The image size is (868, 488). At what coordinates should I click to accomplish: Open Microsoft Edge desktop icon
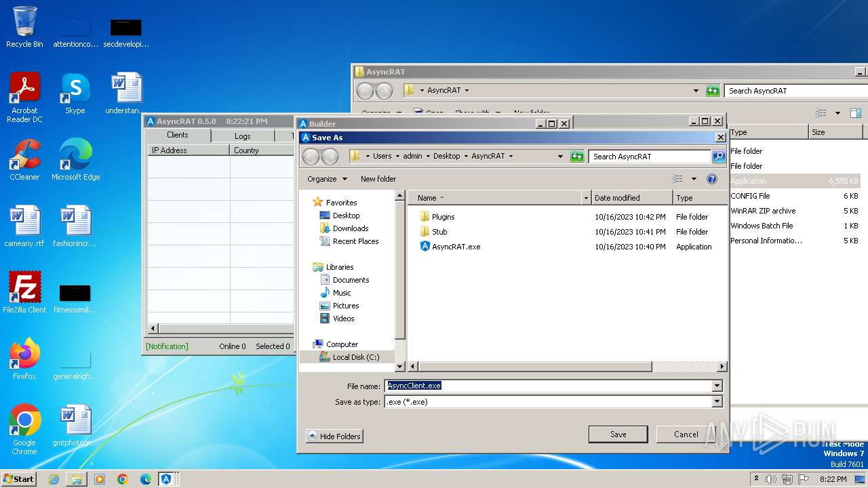75,160
